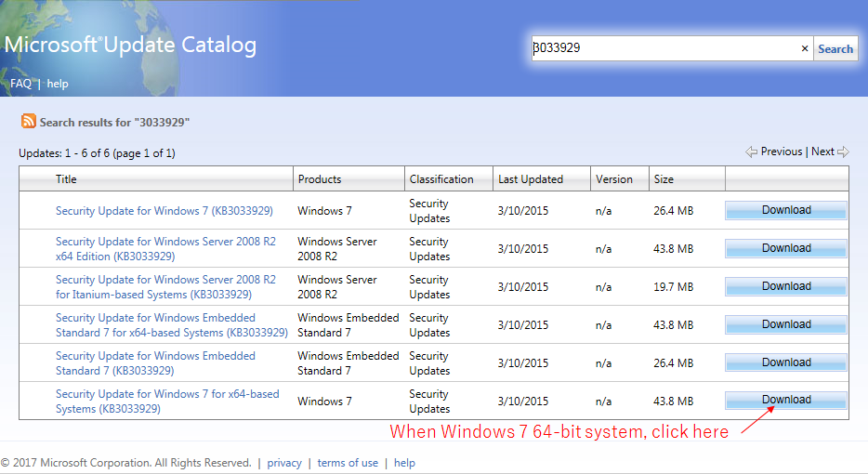Click the "Windows Server 2008 R2" product cell in the Itanium row
This screenshot has width=868, height=474.
pos(337,287)
